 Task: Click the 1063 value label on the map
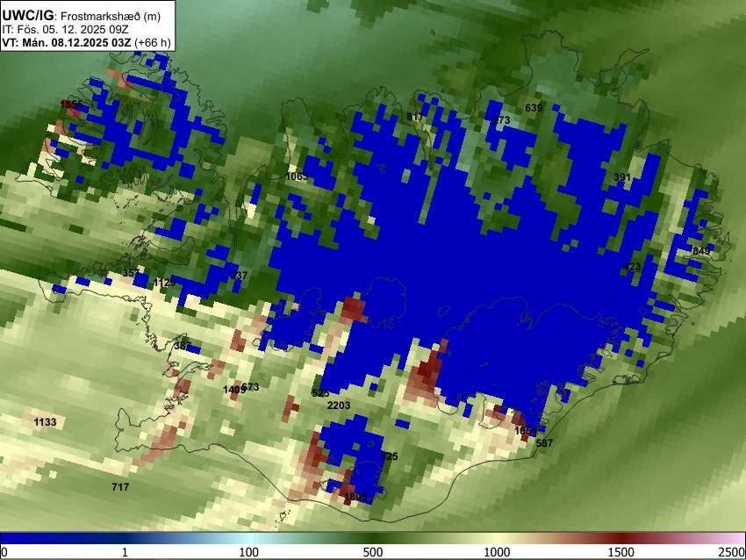(297, 176)
